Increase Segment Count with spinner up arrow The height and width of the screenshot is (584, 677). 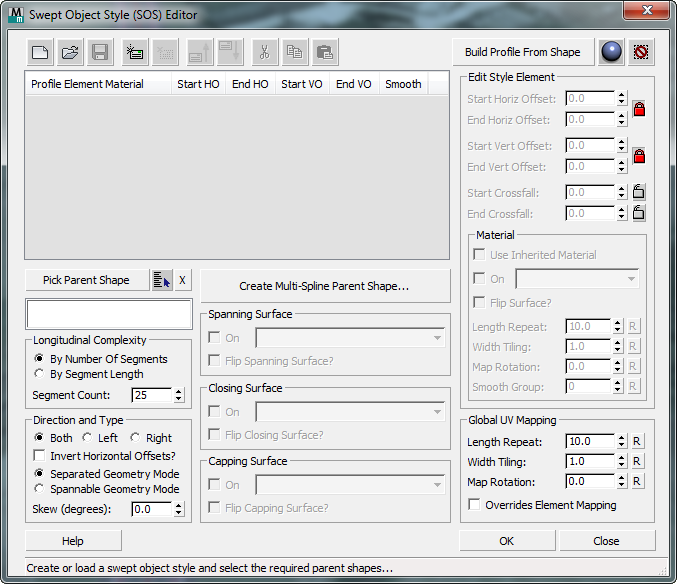178,391
